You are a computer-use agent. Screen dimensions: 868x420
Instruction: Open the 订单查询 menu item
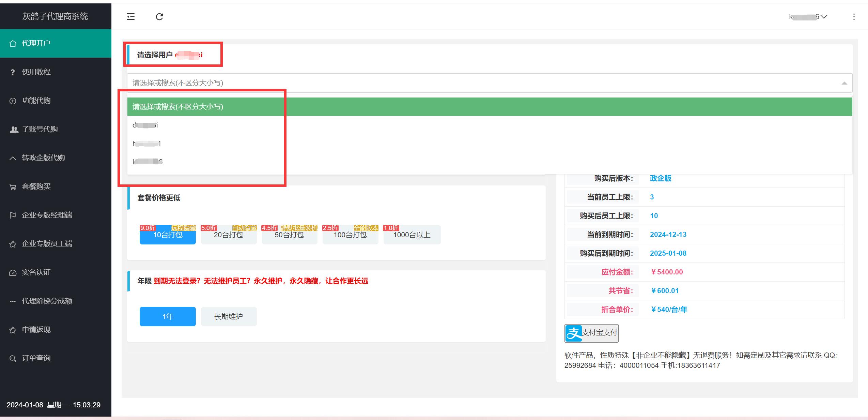pos(36,358)
